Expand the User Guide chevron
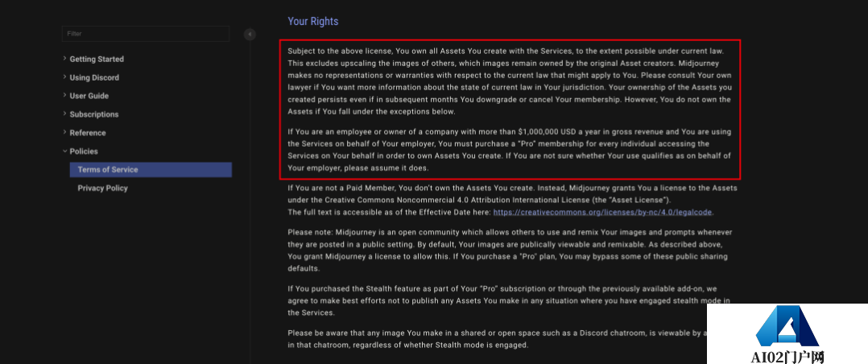Screen dimensions: 868x364 64,96
